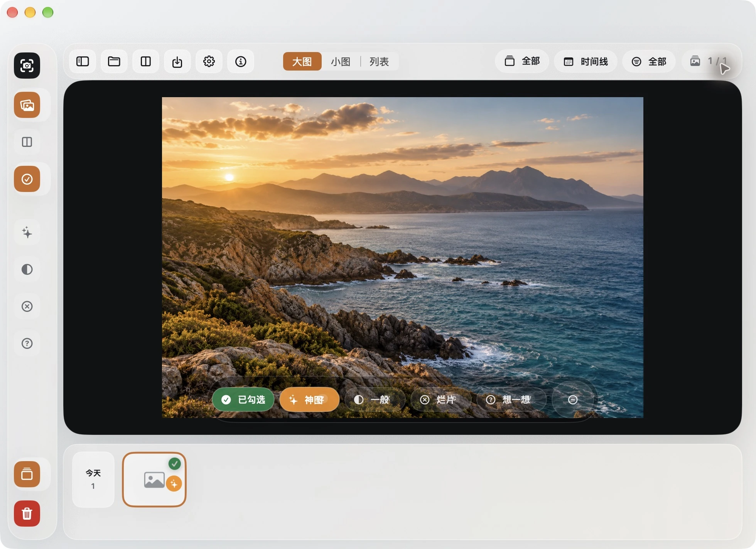Click the 今天 date group cell
This screenshot has width=756, height=549.
93,479
